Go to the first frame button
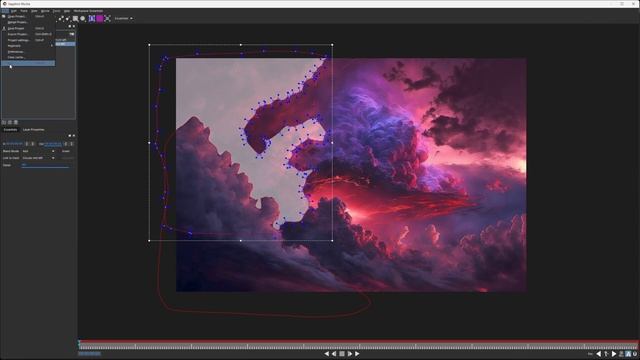 pyautogui.click(x=327, y=354)
